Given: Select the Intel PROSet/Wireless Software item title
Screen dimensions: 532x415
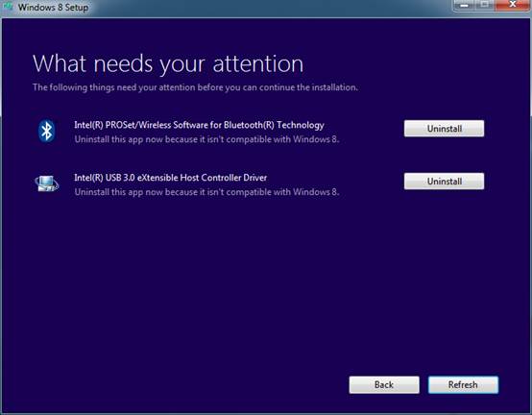Looking at the screenshot, I should point(199,125).
